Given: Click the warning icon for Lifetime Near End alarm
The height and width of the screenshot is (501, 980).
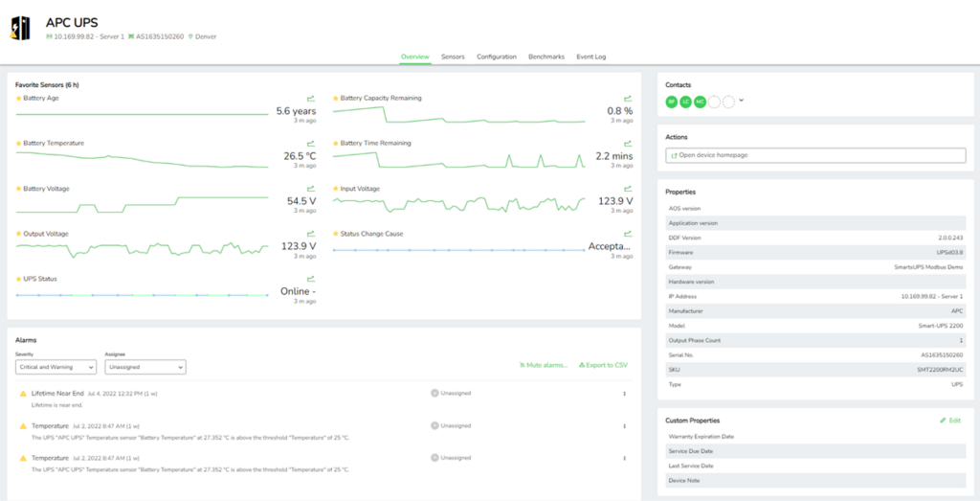Looking at the screenshot, I should [23, 394].
